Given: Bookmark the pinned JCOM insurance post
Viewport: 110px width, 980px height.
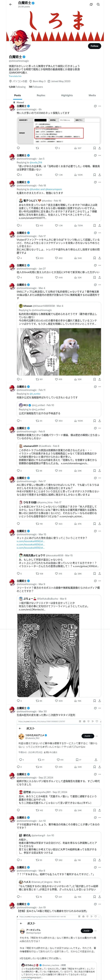Looking at the screenshot, I should 95,148.
